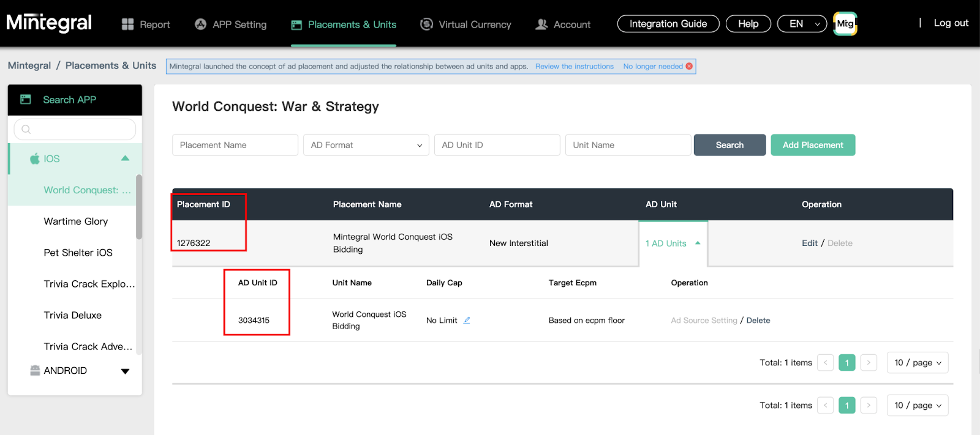Image resolution: width=980 pixels, height=435 pixels.
Task: Select page 1 in upper pagination
Action: click(x=847, y=363)
